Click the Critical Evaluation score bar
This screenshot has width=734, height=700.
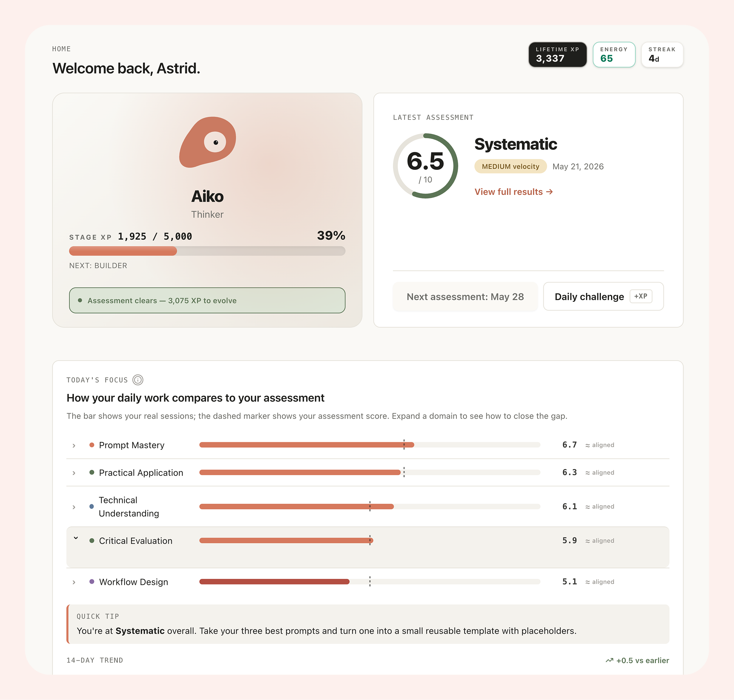point(370,540)
